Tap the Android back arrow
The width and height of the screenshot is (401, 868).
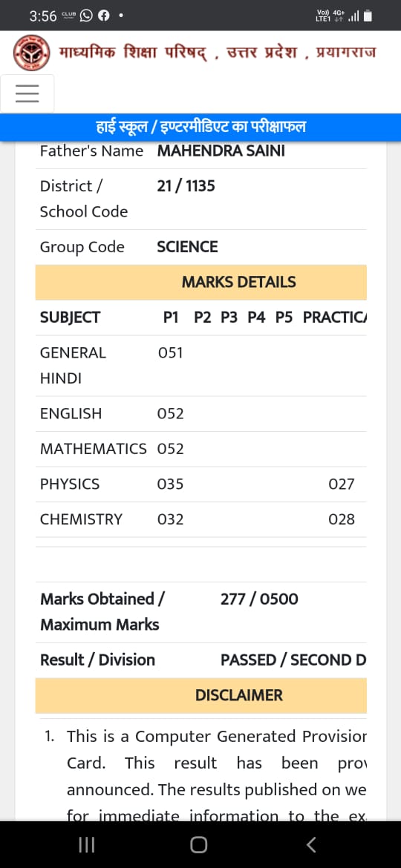click(311, 845)
